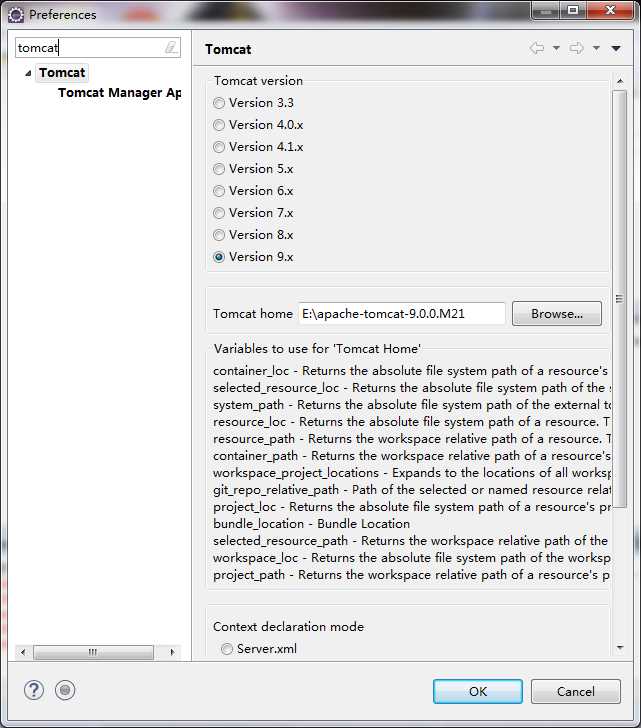Click the vertical scrollbar thumb

(619, 299)
